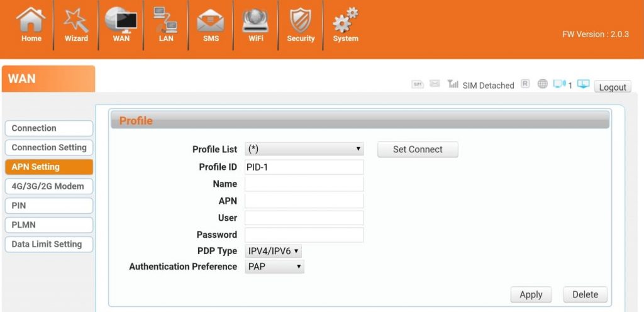Select the APN Setting menu item
This screenshot has height=312, width=644.
pos(49,167)
